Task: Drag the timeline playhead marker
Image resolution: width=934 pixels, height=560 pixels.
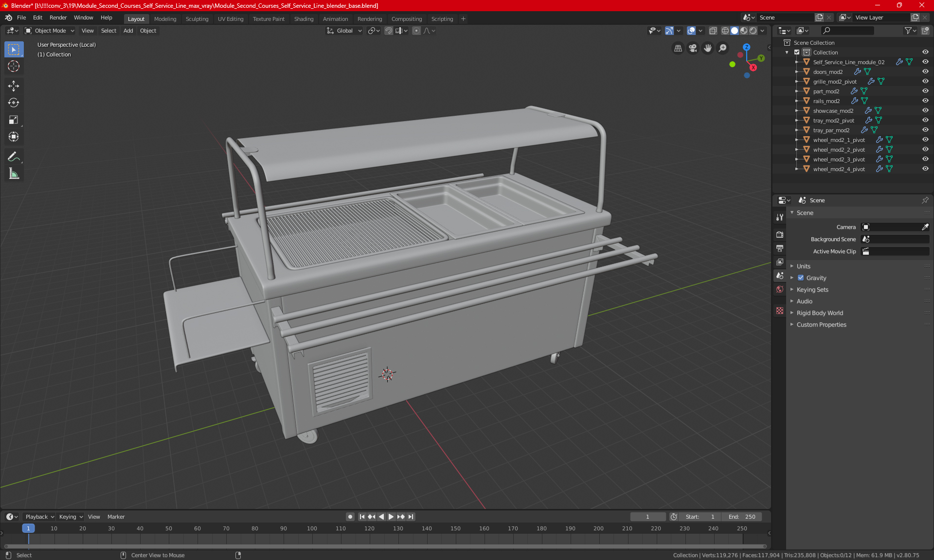Action: point(28,528)
